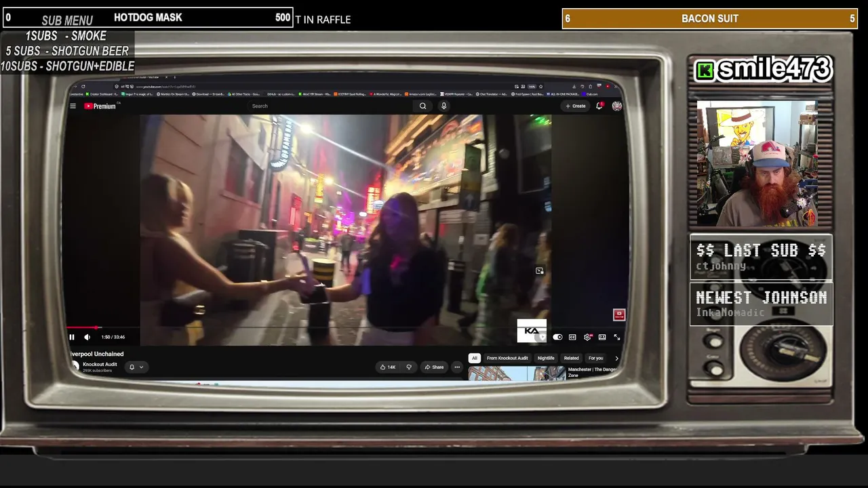Go to YouTube Premium home logo

click(101, 106)
